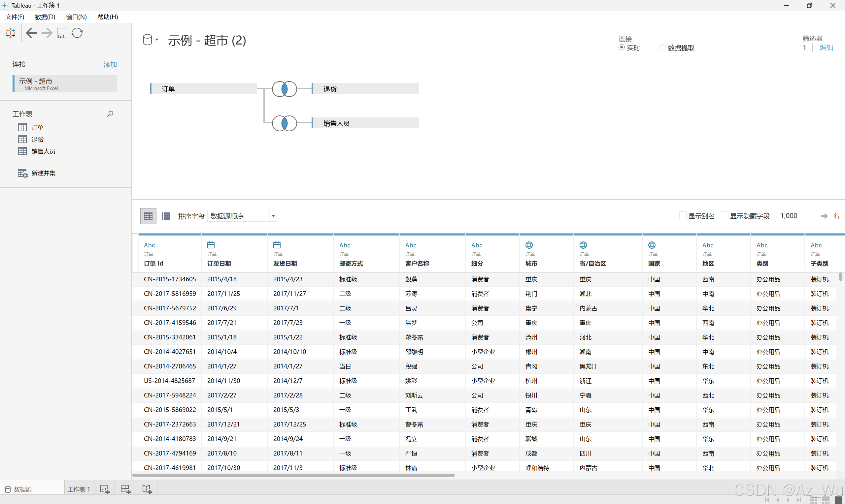Expand the data source cylinder icon dropdown arrow
845x504 pixels.
coord(157,40)
